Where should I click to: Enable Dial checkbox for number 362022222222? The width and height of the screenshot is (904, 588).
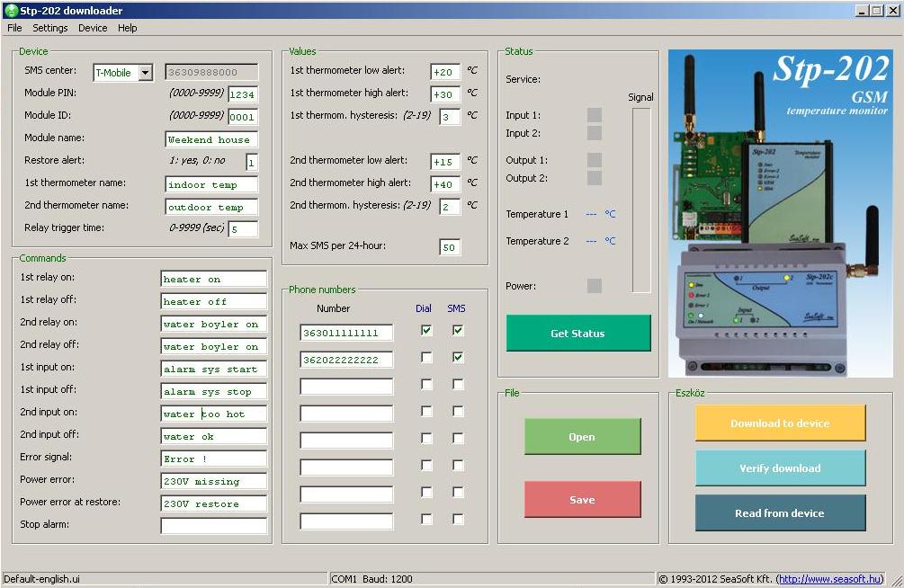(426, 358)
